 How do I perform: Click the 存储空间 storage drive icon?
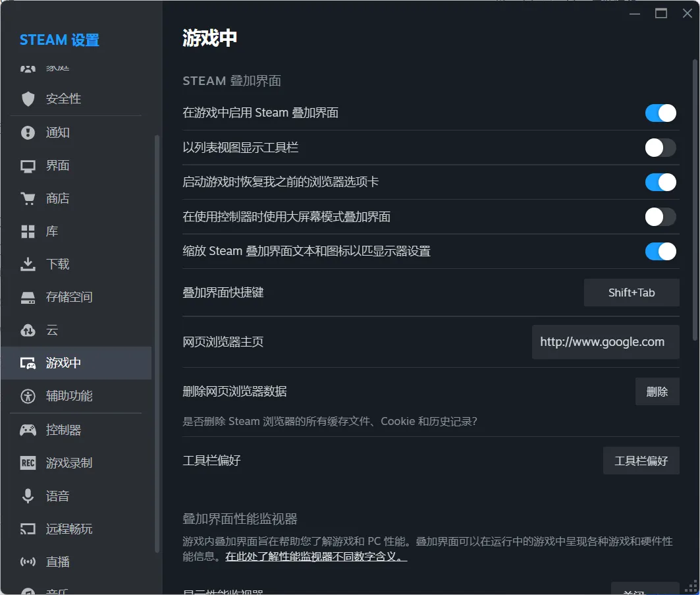tap(27, 297)
